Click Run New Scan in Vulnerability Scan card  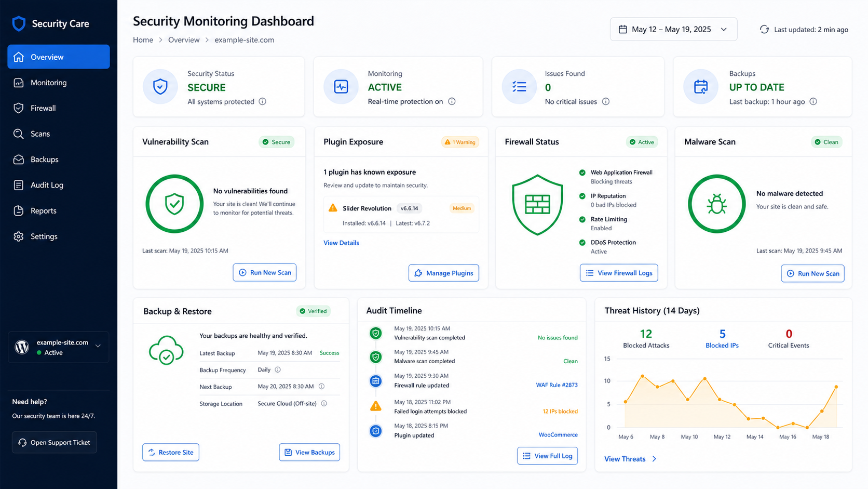point(265,272)
